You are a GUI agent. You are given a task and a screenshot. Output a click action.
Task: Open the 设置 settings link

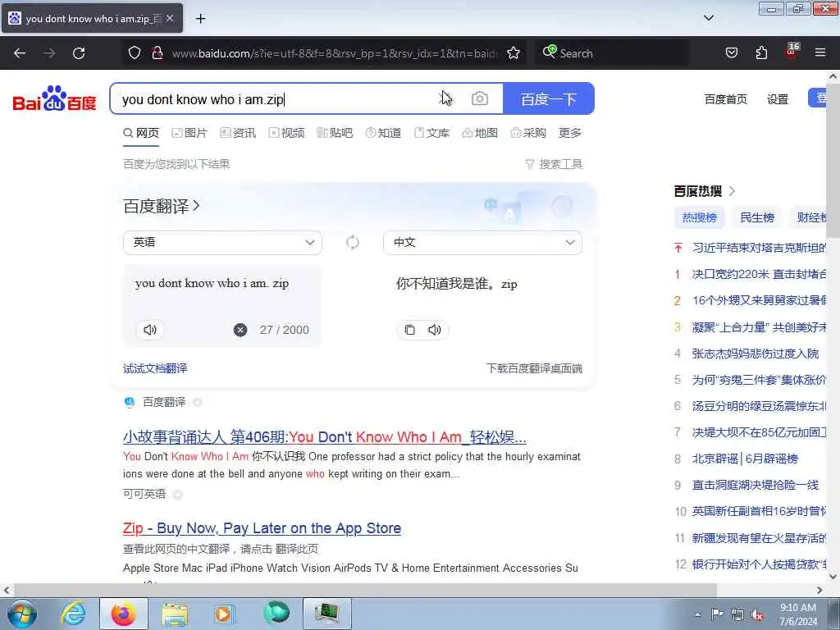tap(778, 99)
